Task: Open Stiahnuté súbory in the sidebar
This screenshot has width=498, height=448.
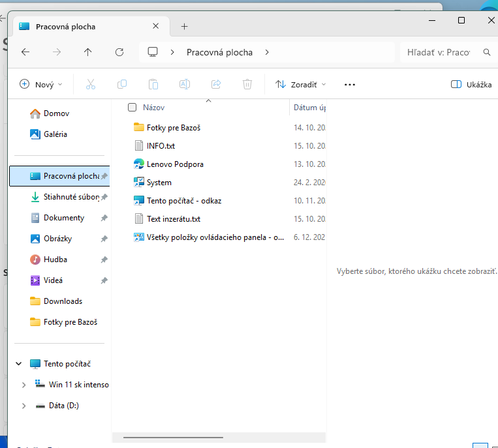Action: coord(59,197)
